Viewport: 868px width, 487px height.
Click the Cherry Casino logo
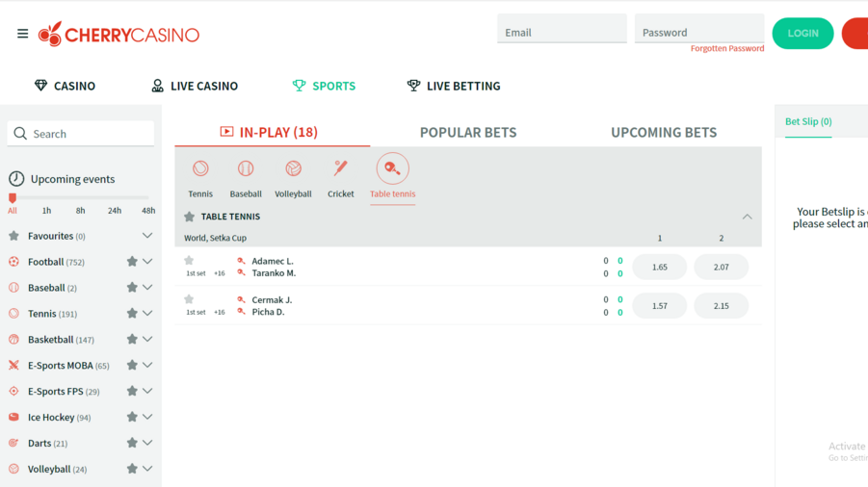click(x=118, y=35)
